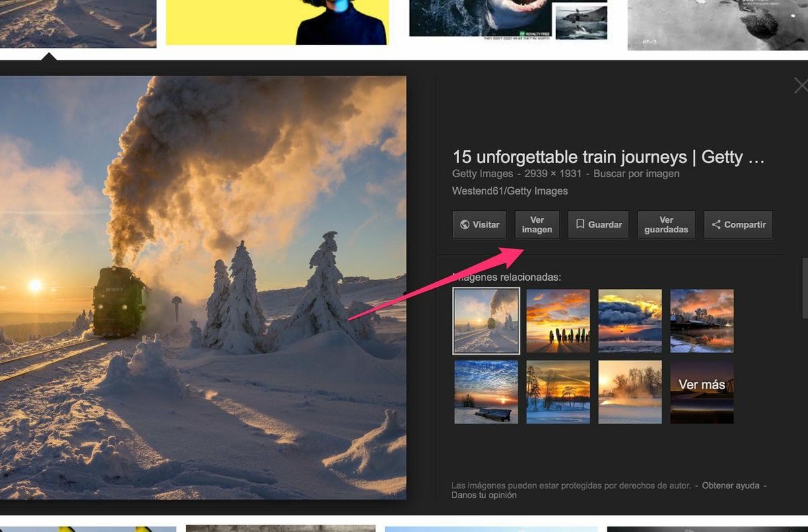Select the related thumbnail with snowy bench
This screenshot has height=532, width=808.
point(486,392)
